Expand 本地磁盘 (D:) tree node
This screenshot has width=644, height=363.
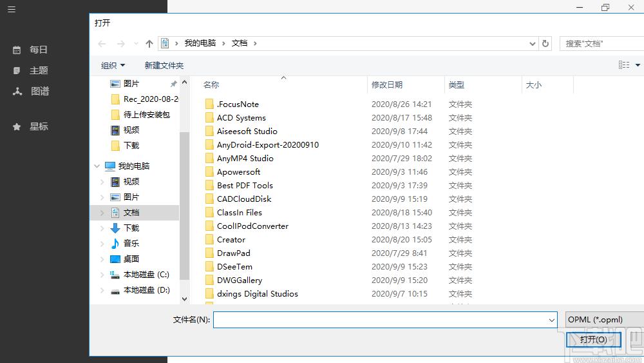(x=102, y=290)
